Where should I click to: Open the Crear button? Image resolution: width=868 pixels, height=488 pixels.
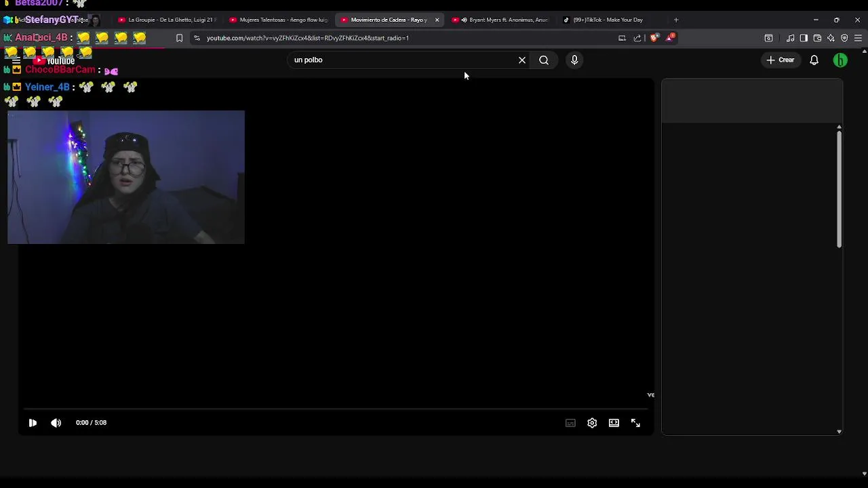pos(781,60)
